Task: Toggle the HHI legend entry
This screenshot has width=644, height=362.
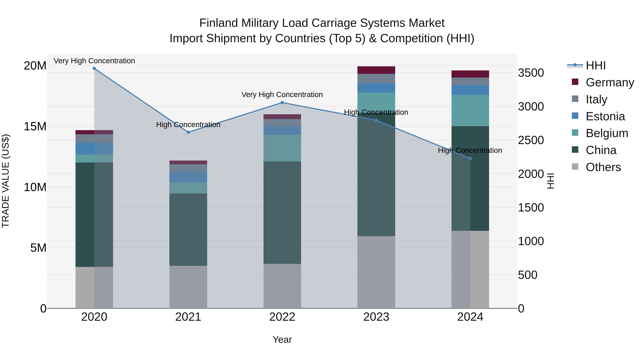Action: coord(587,65)
